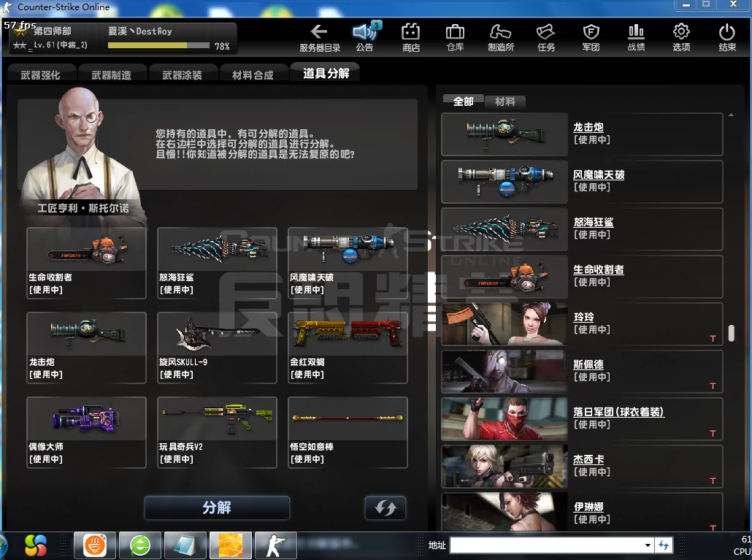The height and width of the screenshot is (560, 752).
Task: Click the 玲玲 character link
Action: (x=583, y=317)
